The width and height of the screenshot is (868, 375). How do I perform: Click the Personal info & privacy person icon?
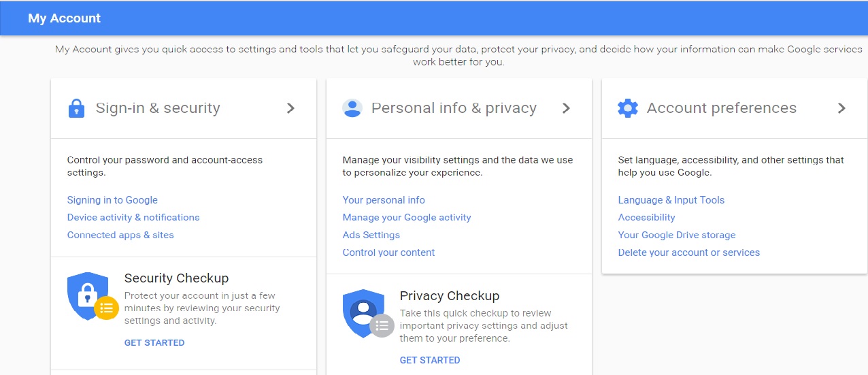coord(352,108)
